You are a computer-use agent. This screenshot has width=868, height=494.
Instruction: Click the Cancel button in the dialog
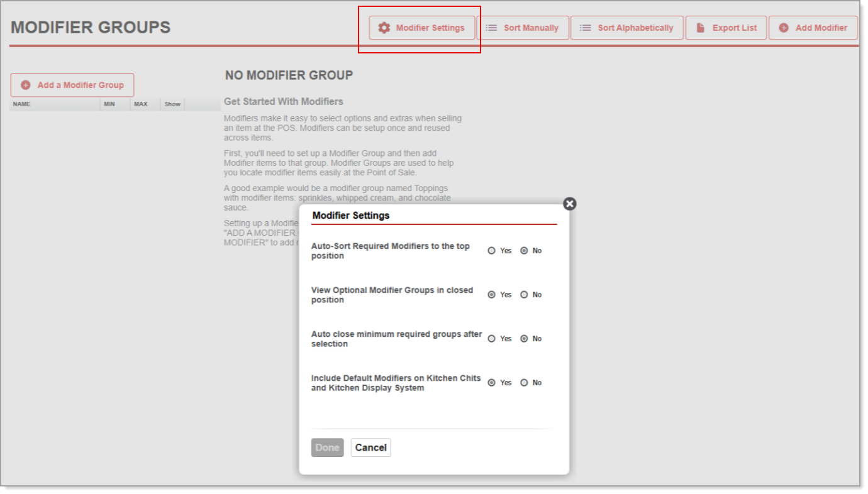[370, 447]
